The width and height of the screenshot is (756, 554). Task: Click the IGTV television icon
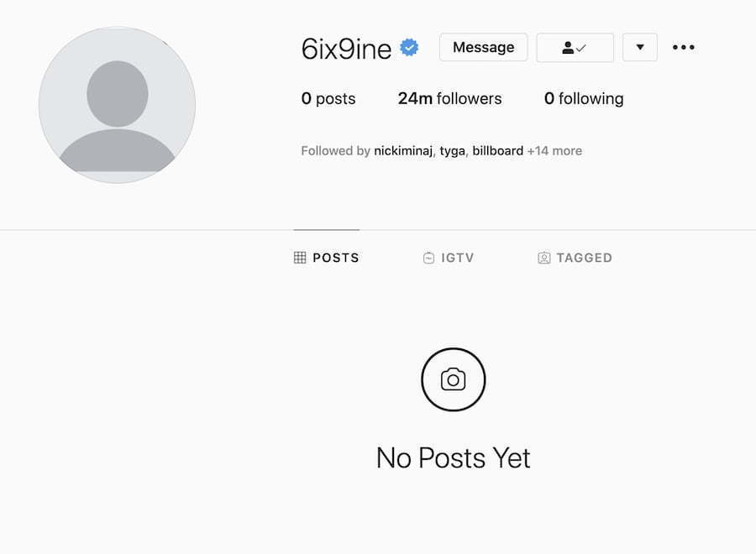tap(428, 259)
